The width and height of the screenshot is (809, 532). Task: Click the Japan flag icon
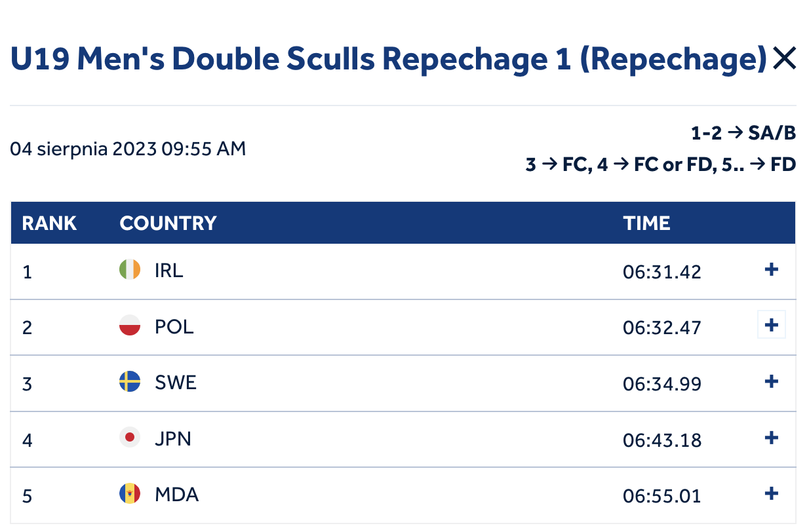tap(130, 438)
